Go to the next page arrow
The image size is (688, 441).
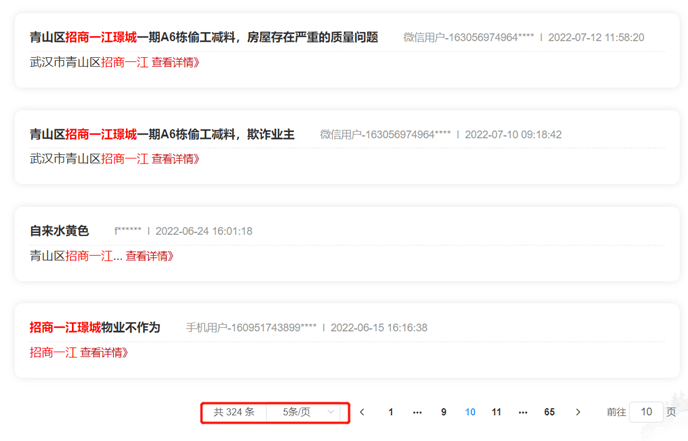[x=578, y=412]
